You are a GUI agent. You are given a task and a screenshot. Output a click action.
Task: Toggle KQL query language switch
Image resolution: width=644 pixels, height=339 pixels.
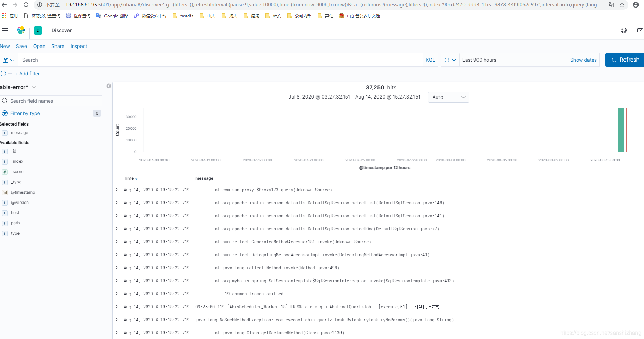click(430, 60)
